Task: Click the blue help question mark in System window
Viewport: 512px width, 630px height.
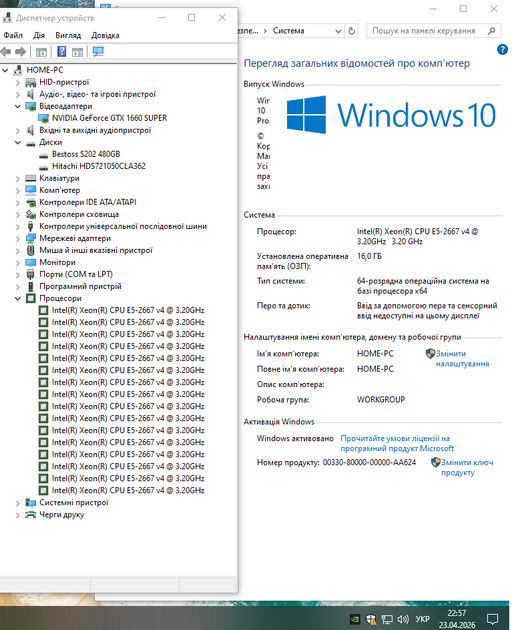Action: coord(502,49)
